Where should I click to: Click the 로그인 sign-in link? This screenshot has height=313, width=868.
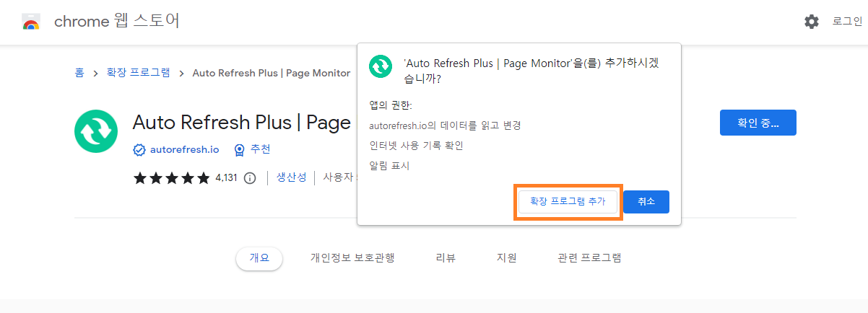pyautogui.click(x=847, y=22)
